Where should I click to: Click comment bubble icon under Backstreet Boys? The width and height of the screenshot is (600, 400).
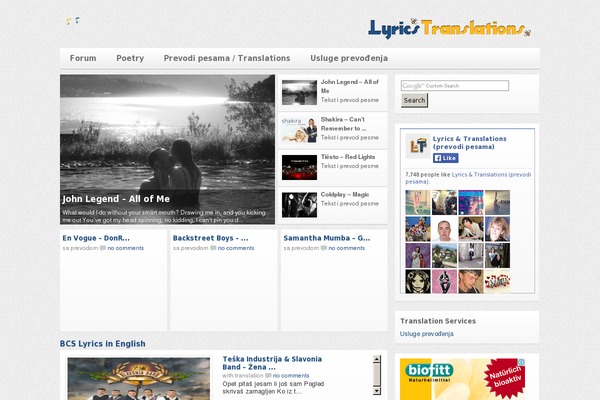click(x=213, y=248)
